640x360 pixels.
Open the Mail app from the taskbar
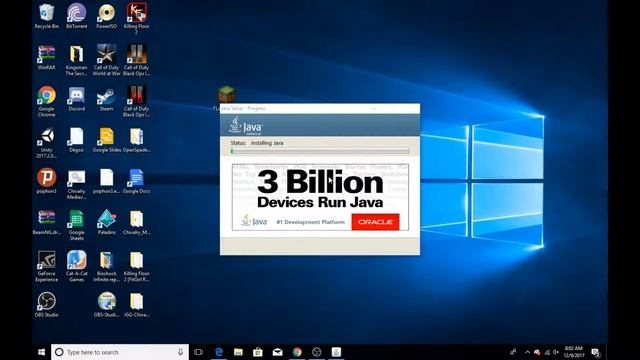pyautogui.click(x=278, y=352)
